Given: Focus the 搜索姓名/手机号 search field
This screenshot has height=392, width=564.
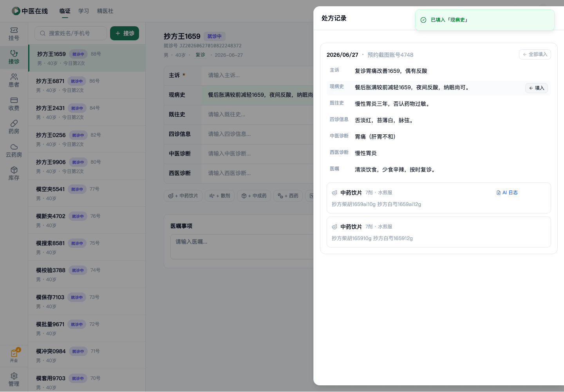Looking at the screenshot, I should pyautogui.click(x=70, y=33).
